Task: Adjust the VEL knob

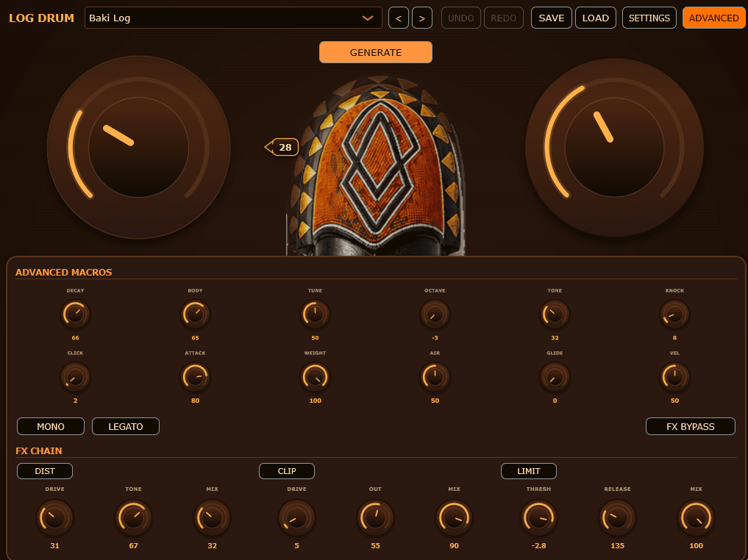Action: click(x=674, y=377)
